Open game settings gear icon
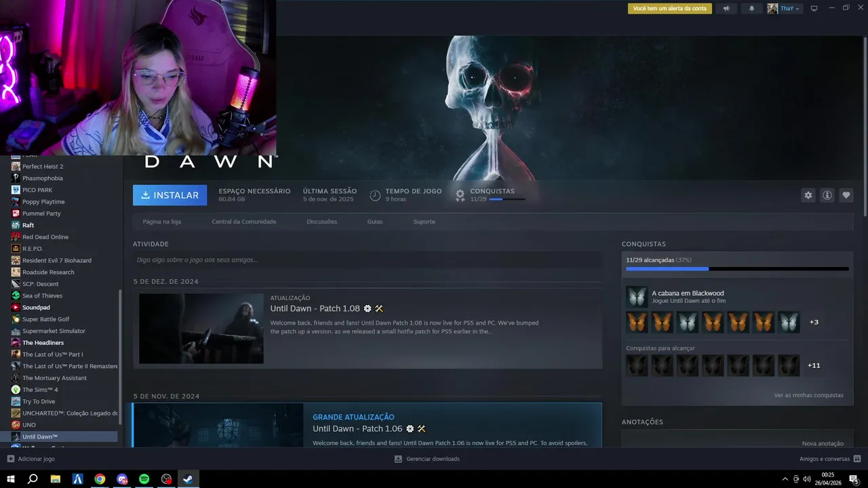The image size is (868, 488). (x=808, y=195)
